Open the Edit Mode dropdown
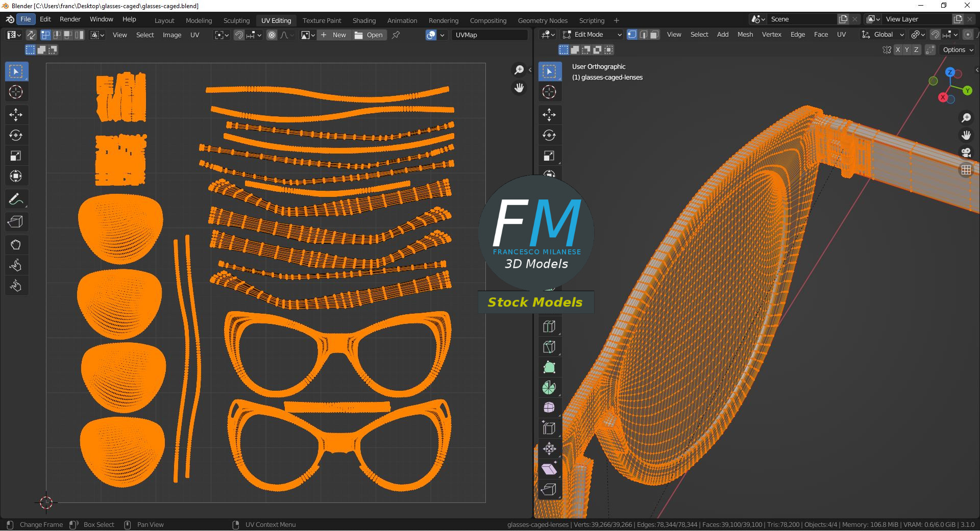This screenshot has width=980, height=531. [592, 35]
